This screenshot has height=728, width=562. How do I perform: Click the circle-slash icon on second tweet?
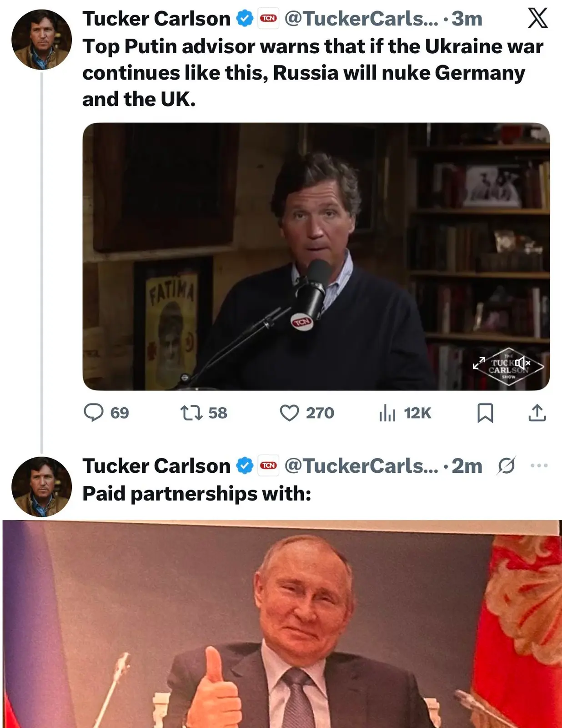coord(506,465)
